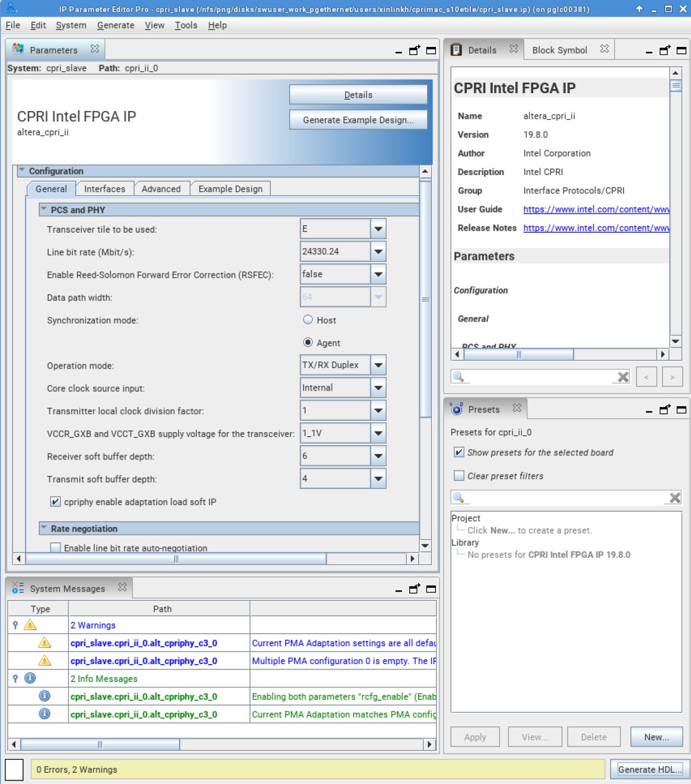
Task: Open the Receiver soft buffer depth dropdown
Action: pyautogui.click(x=378, y=456)
